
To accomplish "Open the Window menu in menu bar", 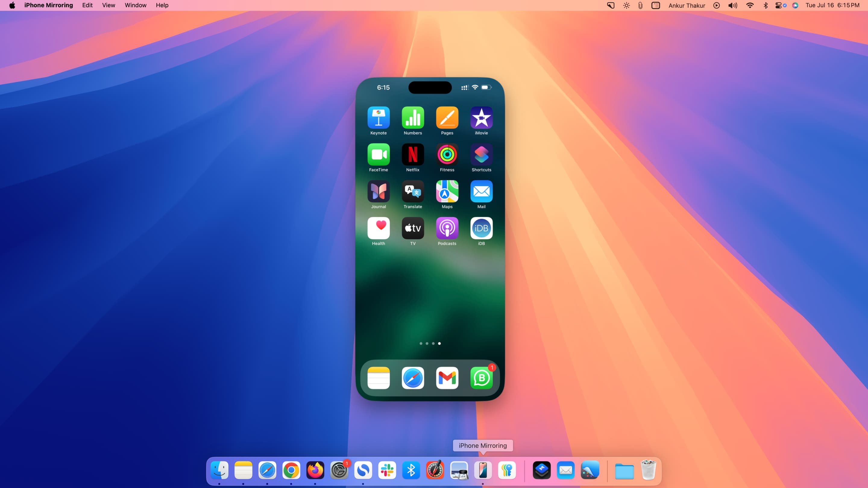I will tap(135, 5).
